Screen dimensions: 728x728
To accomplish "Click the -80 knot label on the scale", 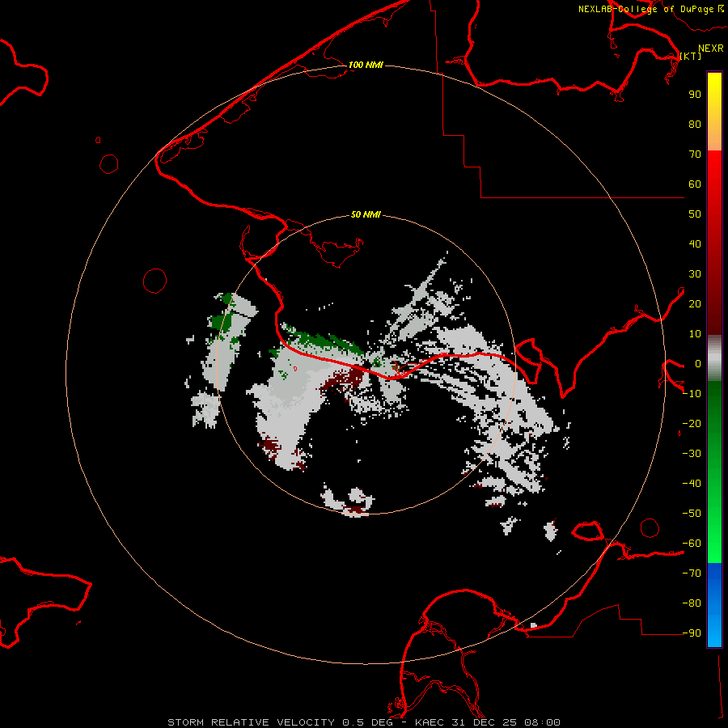I will point(692,603).
